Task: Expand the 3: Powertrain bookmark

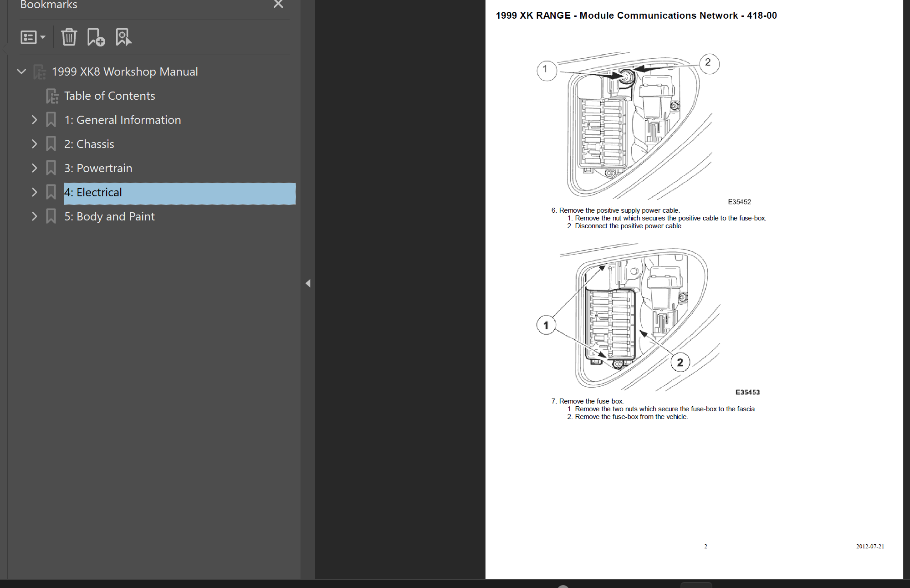Action: coord(34,168)
